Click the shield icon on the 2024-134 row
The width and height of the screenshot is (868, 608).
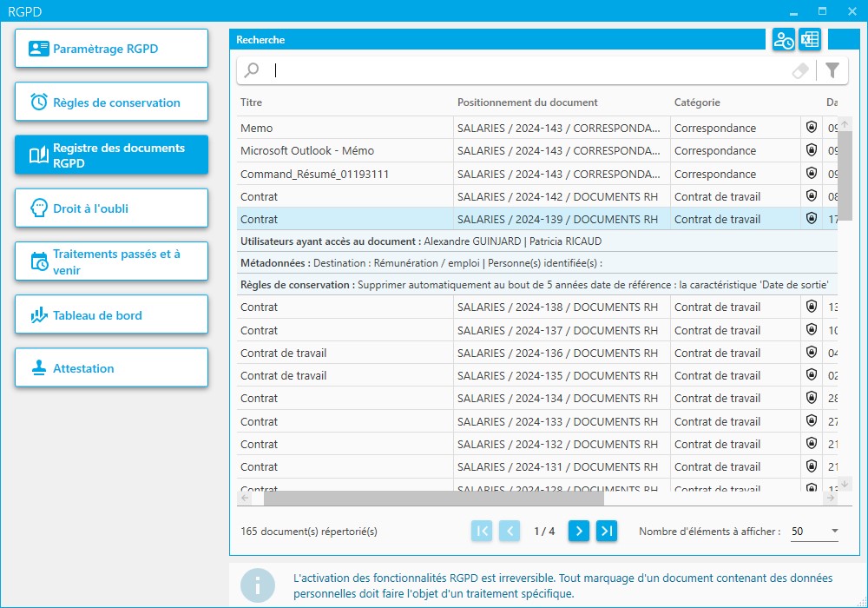(x=812, y=398)
